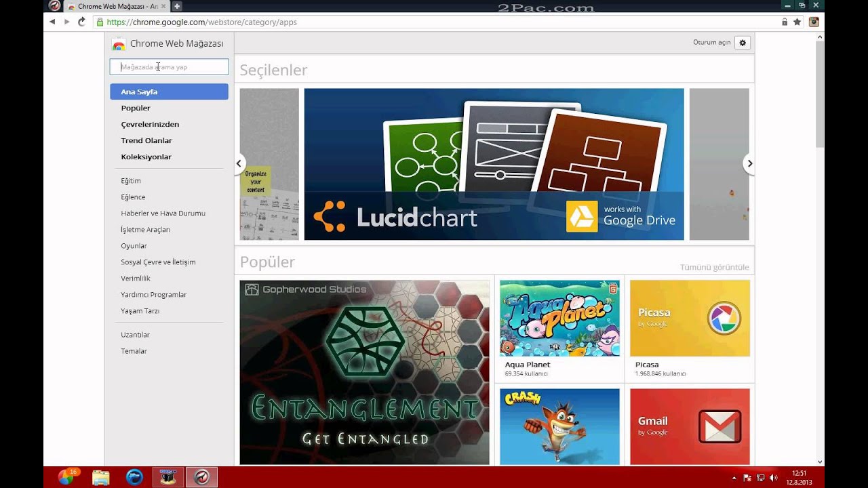Select Ana Sayfa in sidebar
868x488 pixels.
[x=169, y=91]
